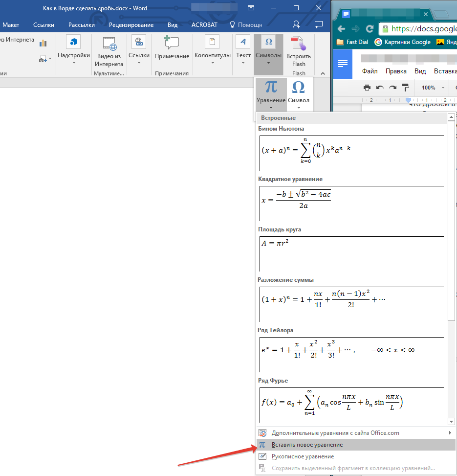Click the gallery scrollbar up arrow

451,117
